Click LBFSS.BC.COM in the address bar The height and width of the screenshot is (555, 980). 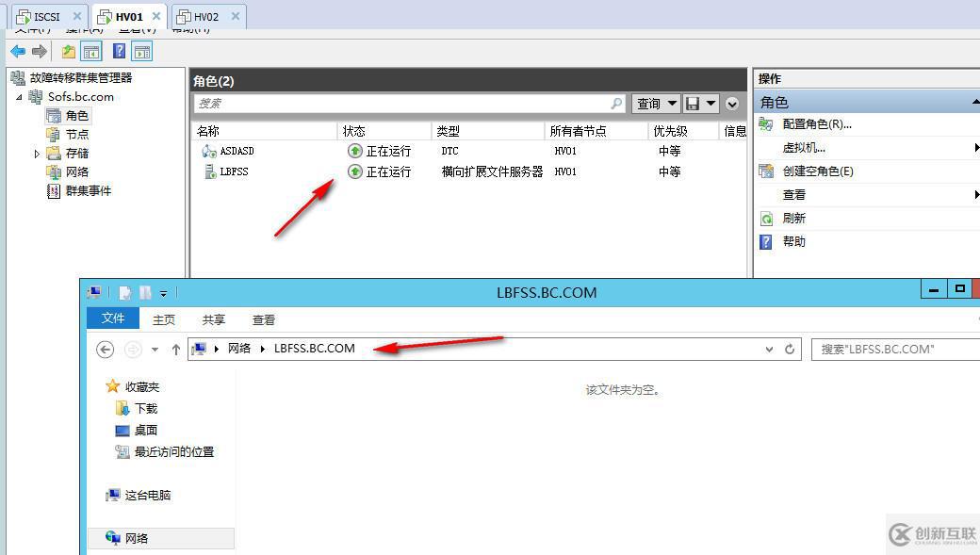click(315, 349)
